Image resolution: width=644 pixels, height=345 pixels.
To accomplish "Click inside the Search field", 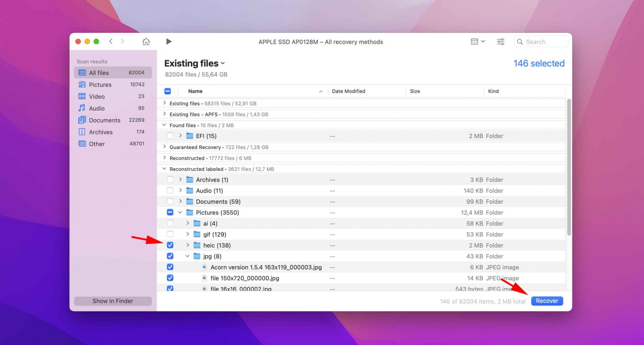I will click(x=541, y=42).
